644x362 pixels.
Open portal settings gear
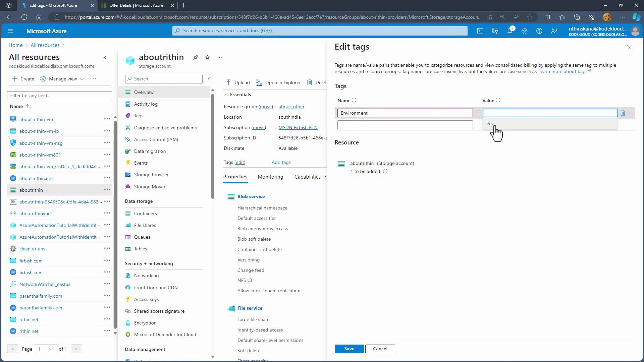pos(524,31)
